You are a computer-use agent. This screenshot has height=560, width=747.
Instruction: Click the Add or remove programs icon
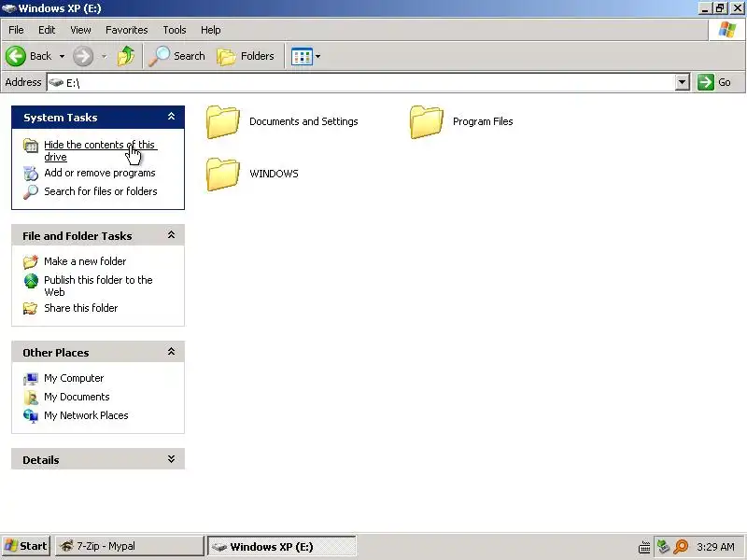tap(31, 174)
